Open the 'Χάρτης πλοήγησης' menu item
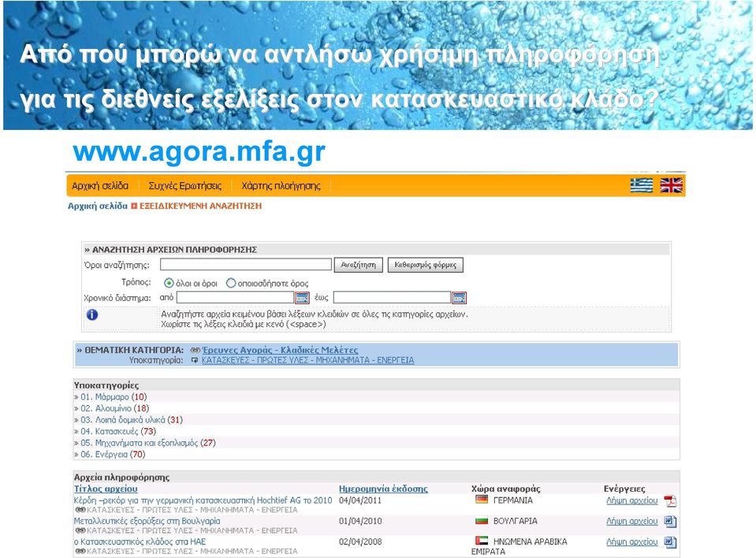The height and width of the screenshot is (558, 756). click(281, 185)
